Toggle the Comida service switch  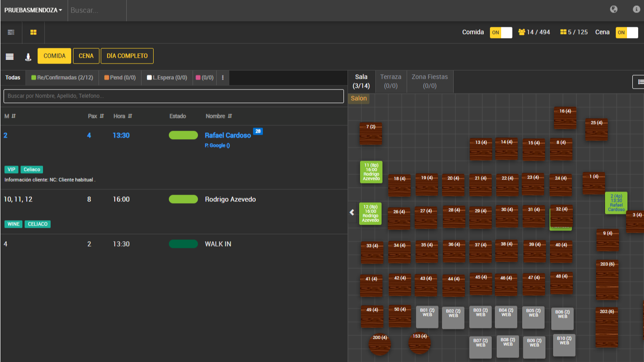[x=501, y=32]
